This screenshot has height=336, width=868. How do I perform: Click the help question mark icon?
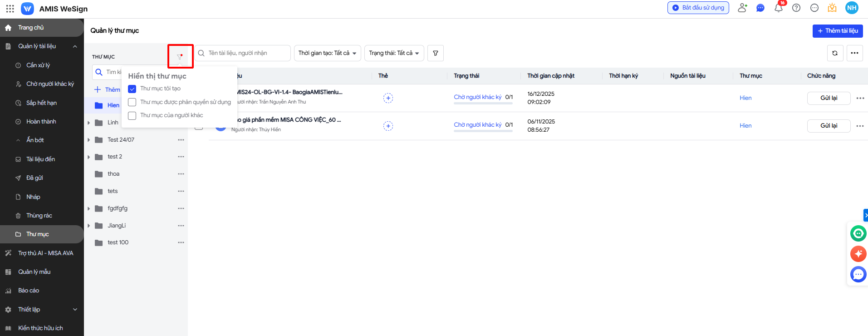[x=796, y=8]
